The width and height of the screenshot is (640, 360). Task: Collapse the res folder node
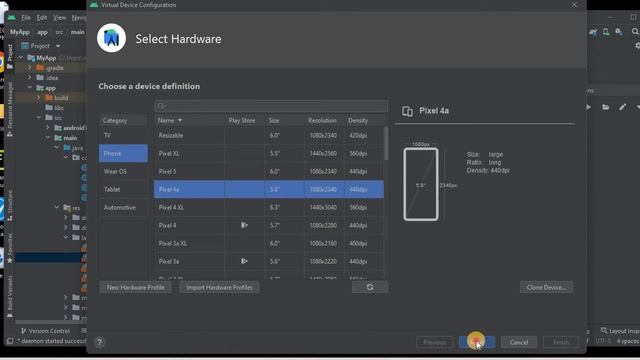point(57,208)
